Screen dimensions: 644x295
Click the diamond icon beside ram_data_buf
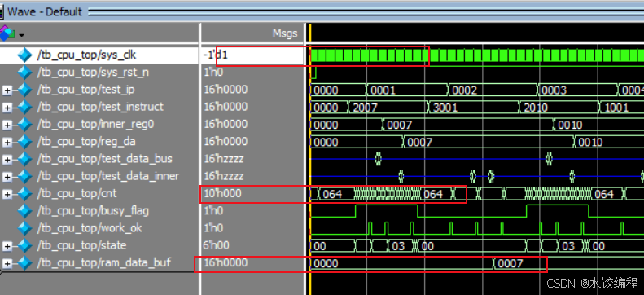click(x=24, y=263)
